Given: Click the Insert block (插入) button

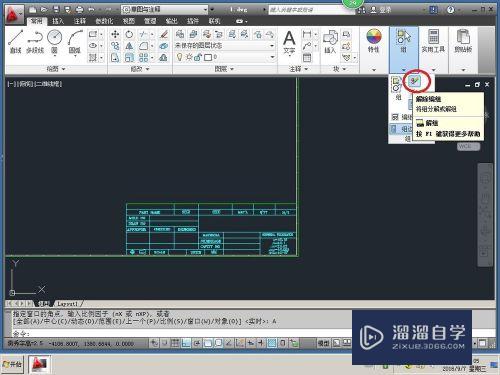Looking at the screenshot, I should click(330, 42).
